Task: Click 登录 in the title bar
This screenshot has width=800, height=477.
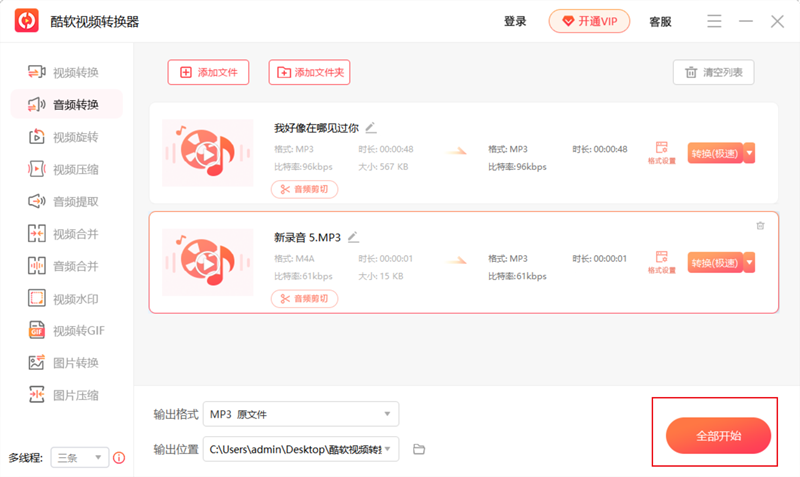Action: [x=515, y=21]
